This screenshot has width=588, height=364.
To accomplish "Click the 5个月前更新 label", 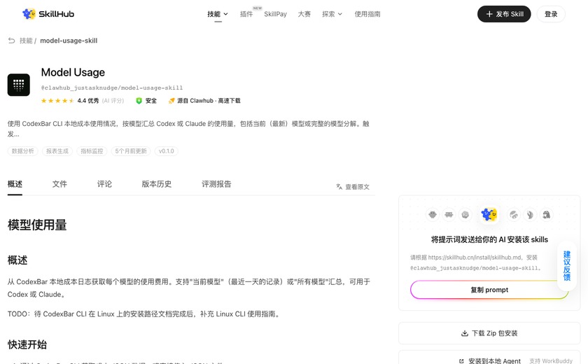I will tap(131, 151).
